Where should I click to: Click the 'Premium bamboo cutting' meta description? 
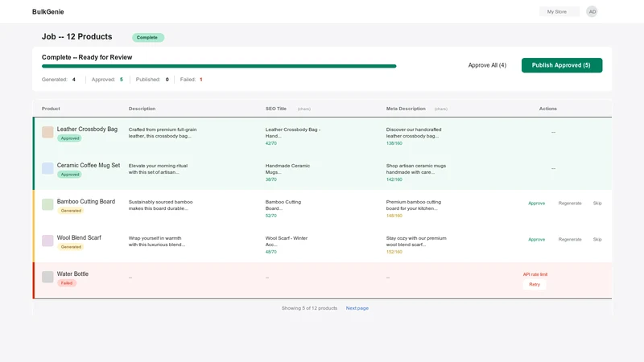(x=414, y=205)
